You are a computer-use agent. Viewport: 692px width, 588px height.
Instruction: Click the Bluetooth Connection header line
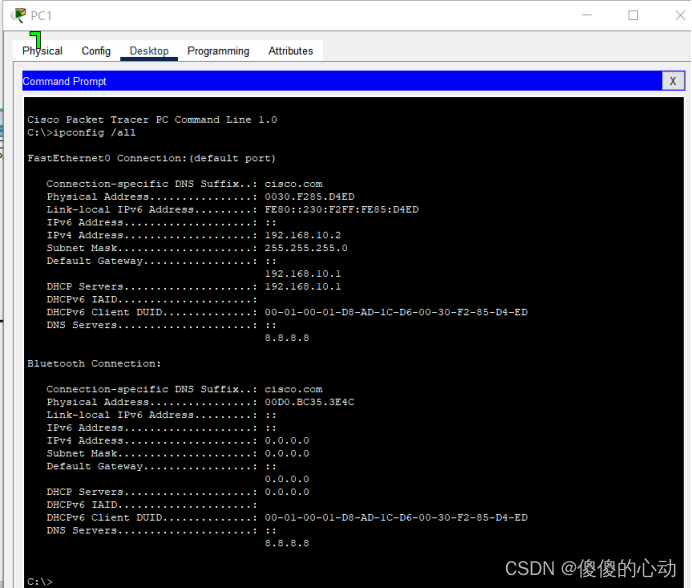pos(94,364)
